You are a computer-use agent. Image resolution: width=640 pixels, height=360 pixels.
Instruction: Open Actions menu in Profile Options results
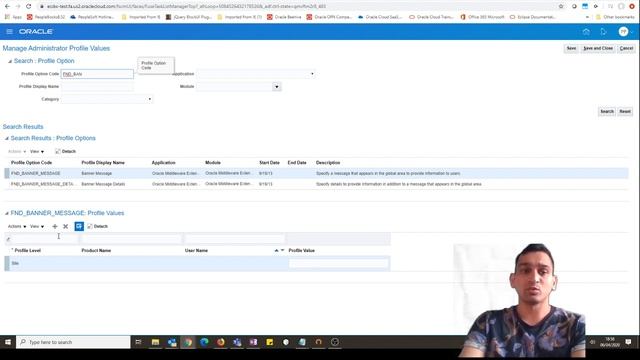tap(17, 151)
